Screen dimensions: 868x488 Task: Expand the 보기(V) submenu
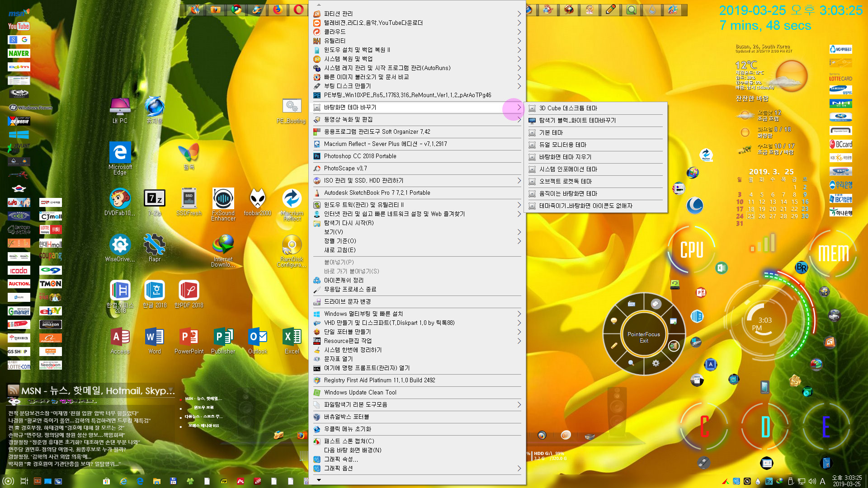417,232
